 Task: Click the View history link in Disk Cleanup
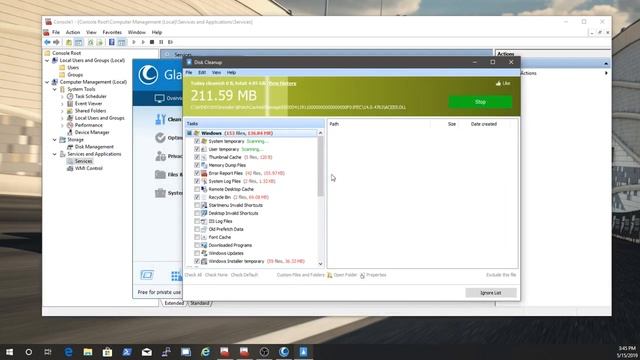tap(282, 84)
